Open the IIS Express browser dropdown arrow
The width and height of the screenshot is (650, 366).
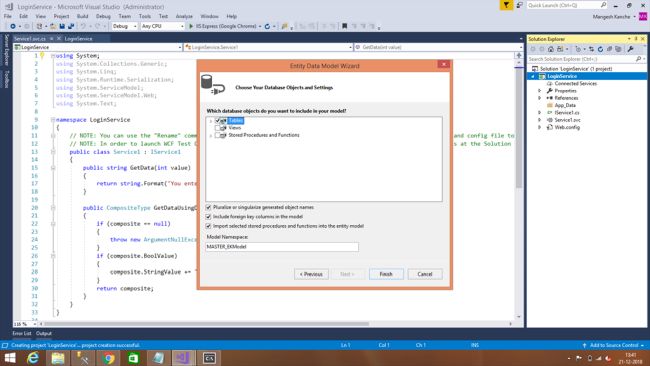[260, 26]
